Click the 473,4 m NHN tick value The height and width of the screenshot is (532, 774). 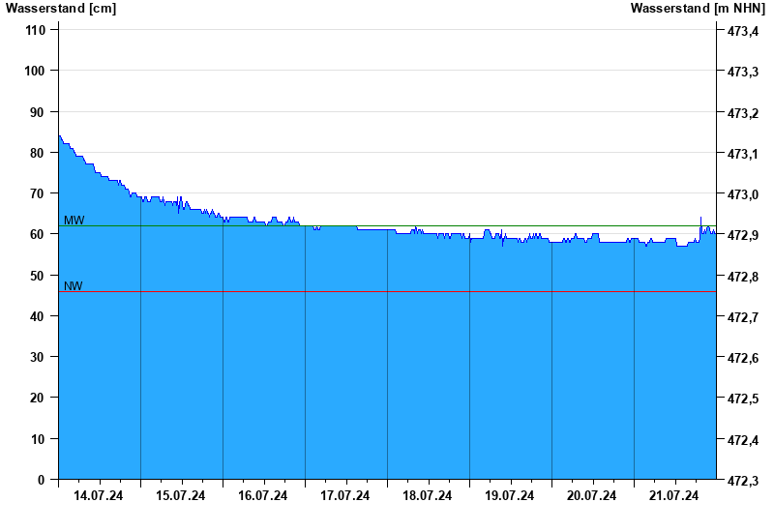click(743, 32)
